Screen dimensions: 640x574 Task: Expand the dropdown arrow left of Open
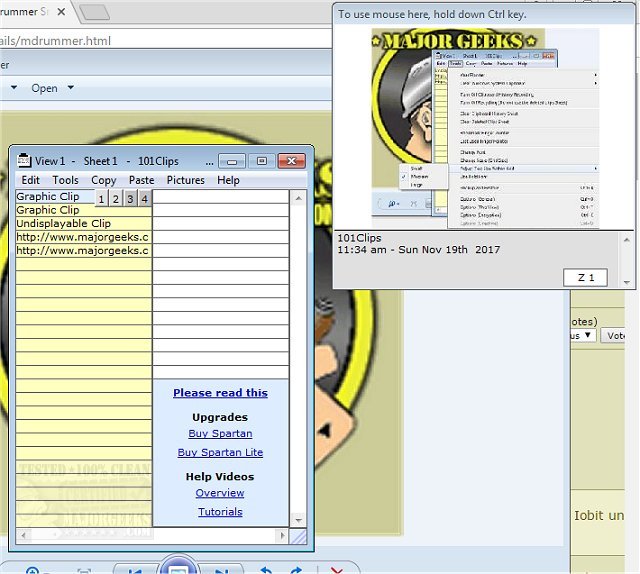(x=14, y=87)
